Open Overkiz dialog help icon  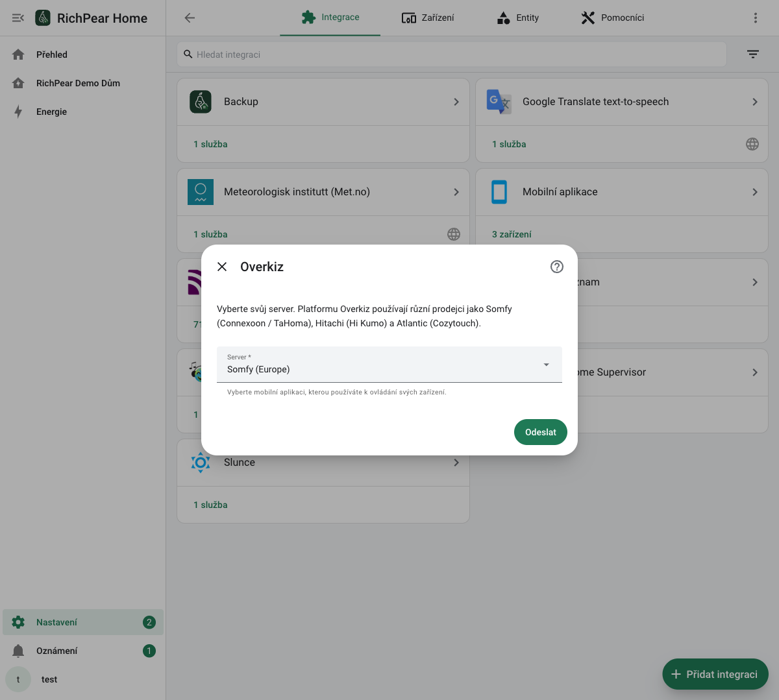click(x=557, y=267)
